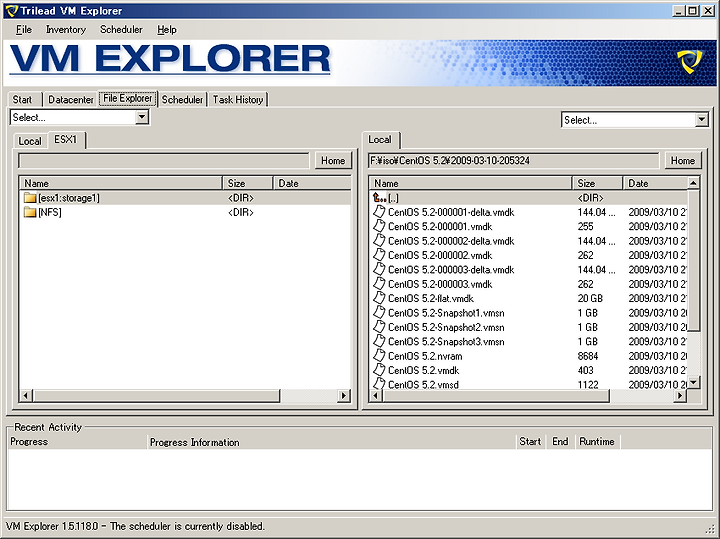Click the 20 GB size value
Viewport: 720px width, 539px height.
point(590,298)
